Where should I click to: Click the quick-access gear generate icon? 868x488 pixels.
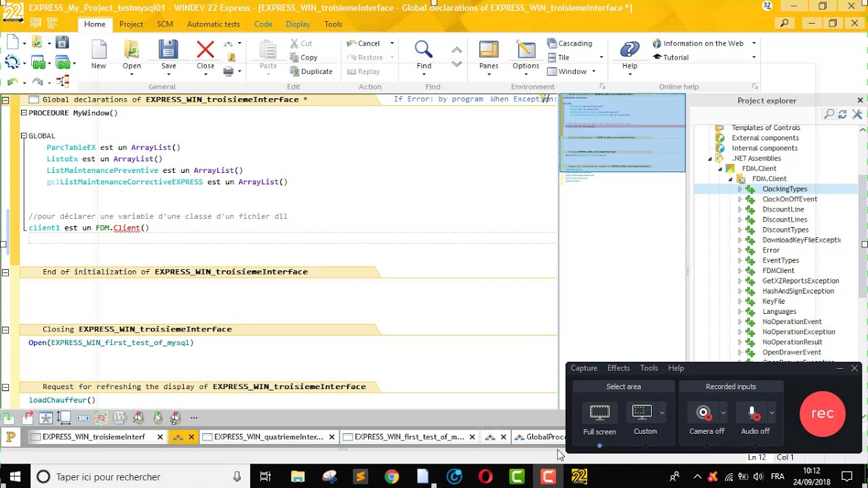coord(12,62)
